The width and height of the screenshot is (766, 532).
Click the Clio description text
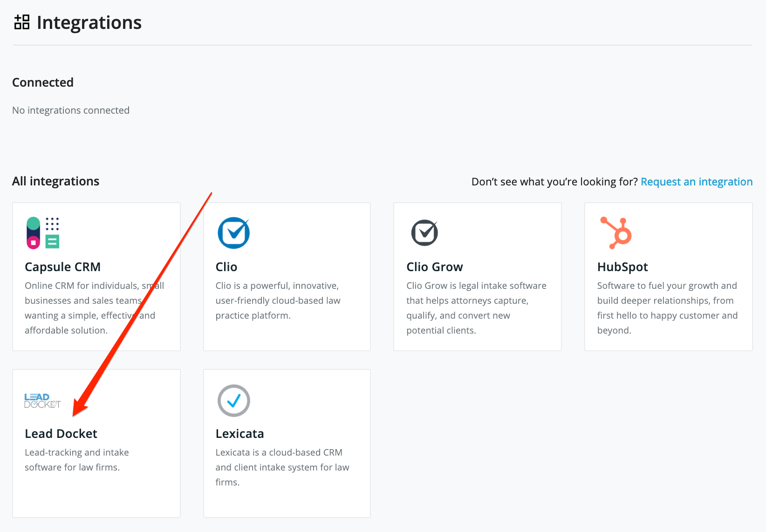point(278,300)
